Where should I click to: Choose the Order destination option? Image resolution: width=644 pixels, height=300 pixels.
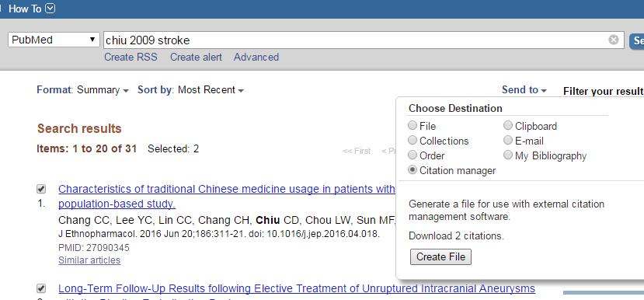click(413, 155)
